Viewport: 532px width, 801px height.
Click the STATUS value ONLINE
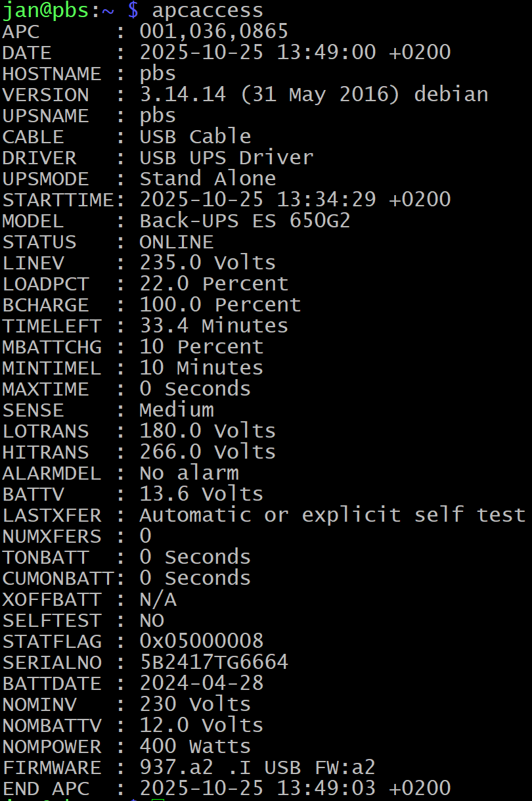pyautogui.click(x=176, y=242)
